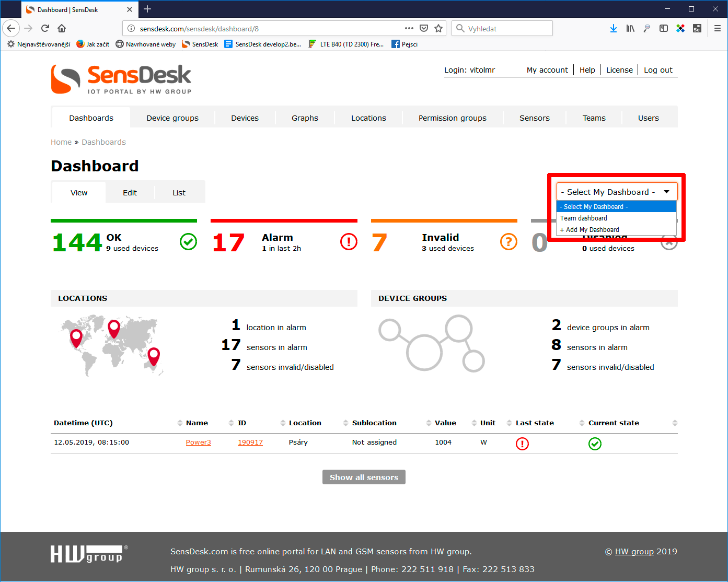Switch to the Devices tab

[245, 118]
